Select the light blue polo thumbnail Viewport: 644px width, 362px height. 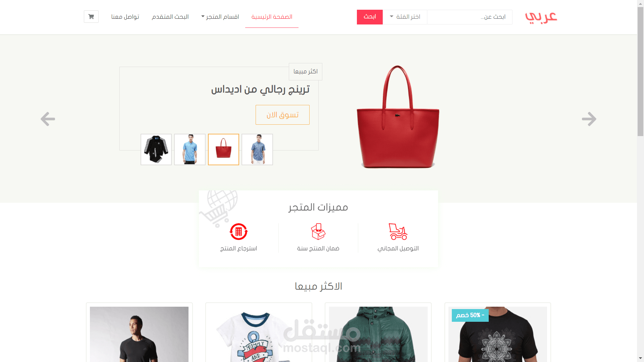[x=190, y=149]
